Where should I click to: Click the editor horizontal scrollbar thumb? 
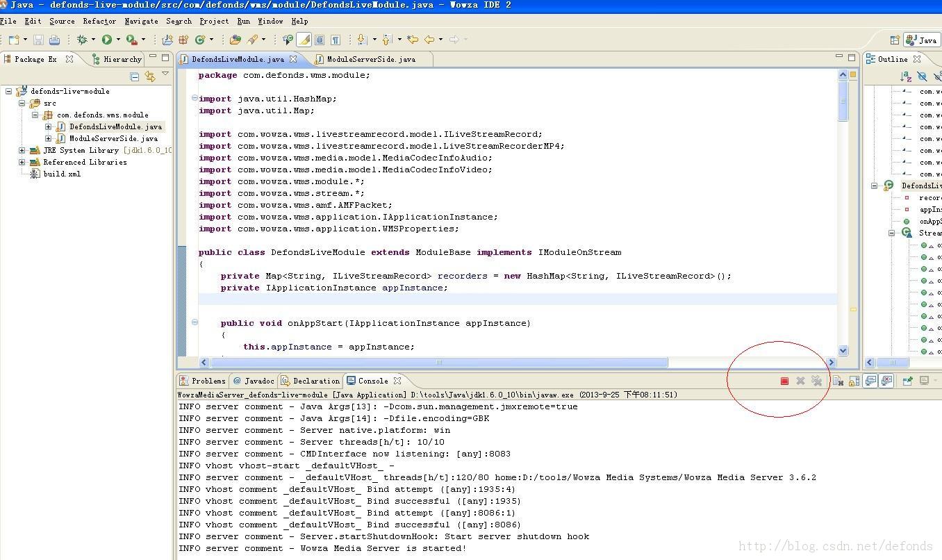point(438,362)
